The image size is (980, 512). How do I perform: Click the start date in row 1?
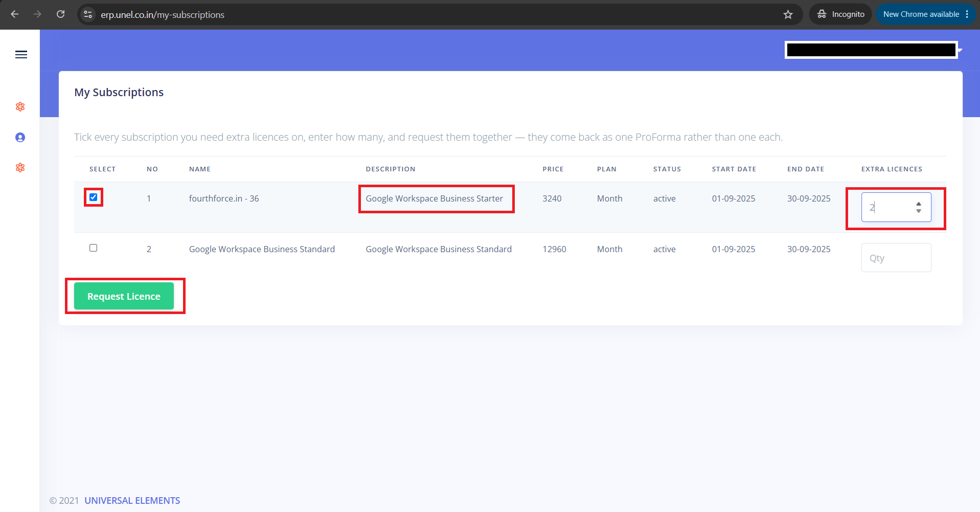coord(734,198)
